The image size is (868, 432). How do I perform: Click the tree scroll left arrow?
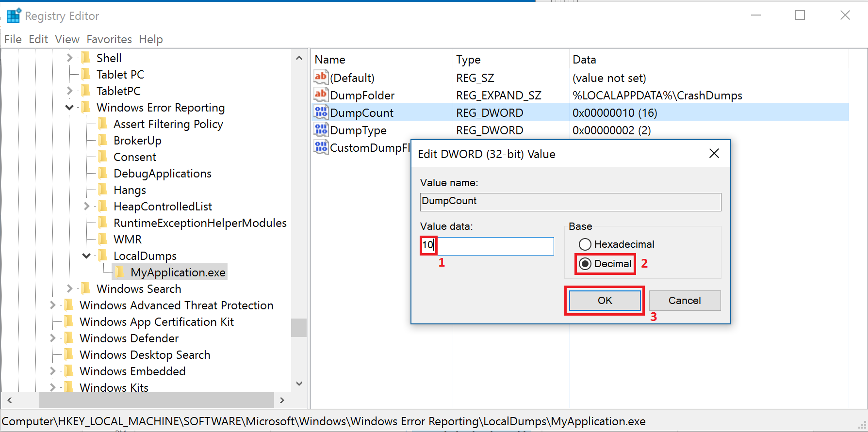[x=10, y=400]
